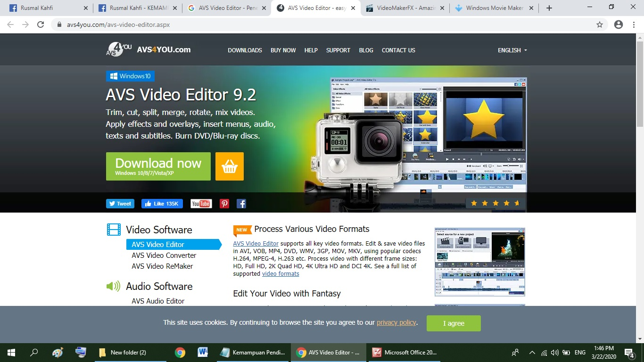Switch to Windows Movie Maker tab
Image resolution: width=644 pixels, height=362 pixels.
point(494,8)
